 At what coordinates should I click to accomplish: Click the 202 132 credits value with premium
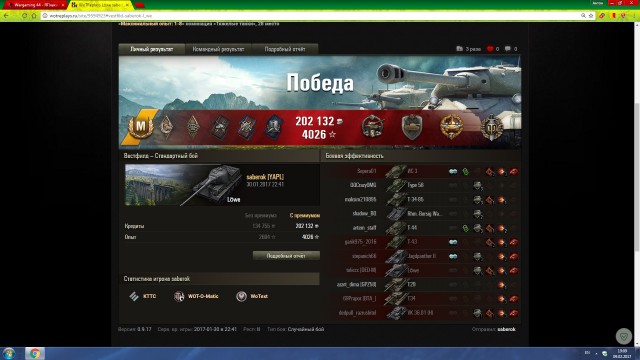(307, 226)
